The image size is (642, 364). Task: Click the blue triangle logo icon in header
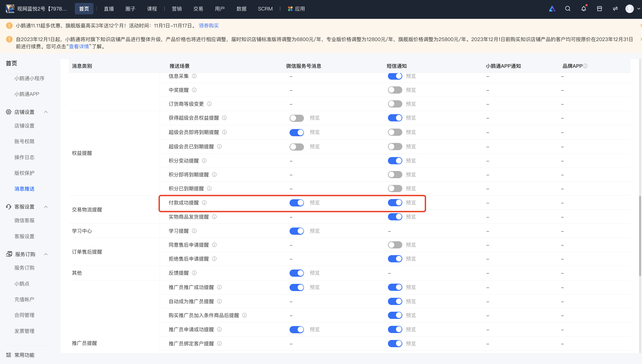[552, 9]
